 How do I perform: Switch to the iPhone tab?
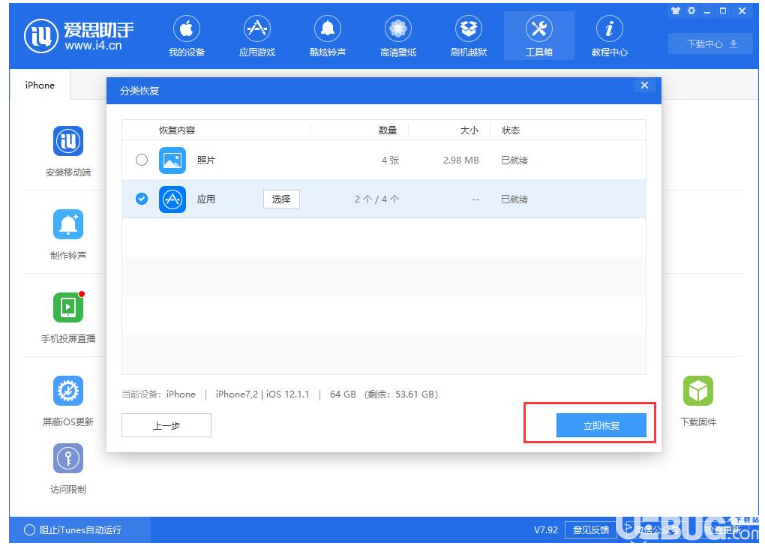coord(40,85)
